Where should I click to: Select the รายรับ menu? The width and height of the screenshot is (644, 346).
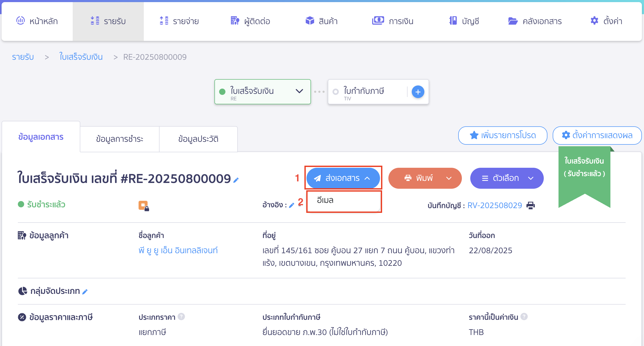click(108, 21)
